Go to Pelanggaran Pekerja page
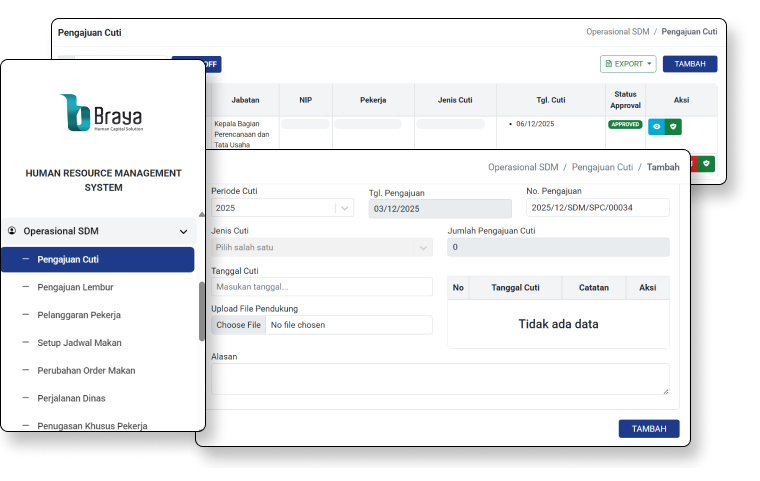 coord(78,315)
